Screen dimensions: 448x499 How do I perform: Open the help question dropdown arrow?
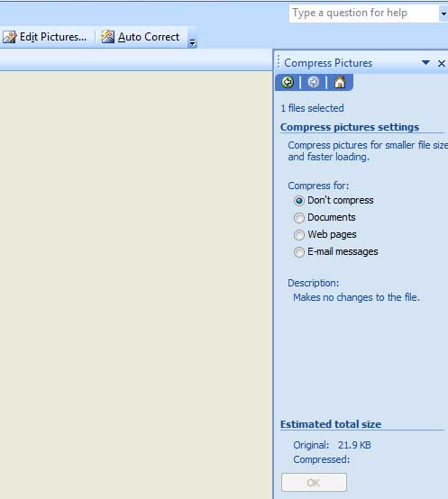pyautogui.click(x=443, y=14)
